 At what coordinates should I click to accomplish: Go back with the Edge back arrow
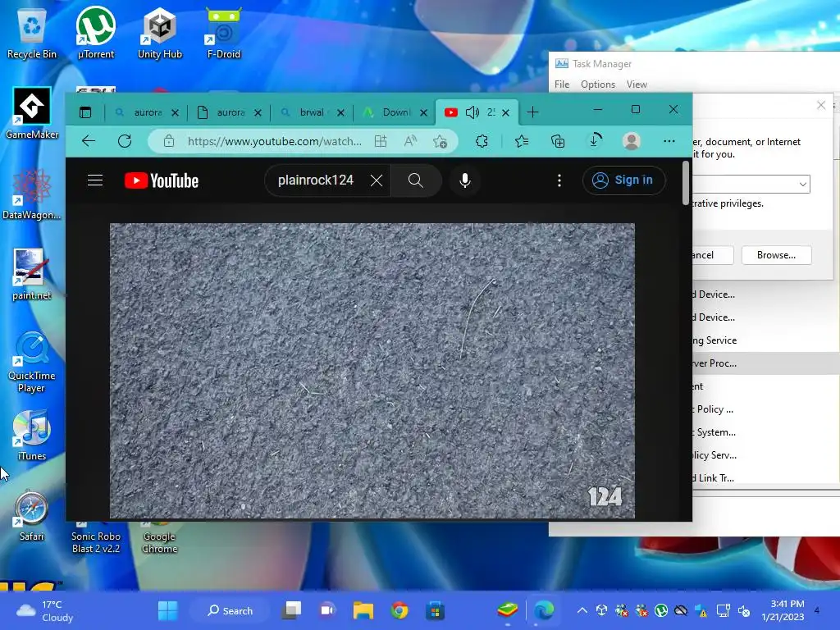click(x=89, y=141)
